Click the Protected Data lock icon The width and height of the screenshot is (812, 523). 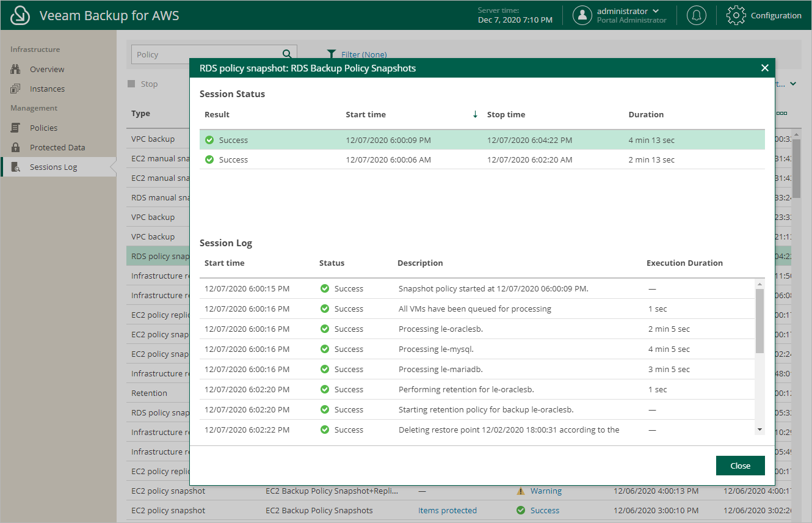[x=16, y=147]
